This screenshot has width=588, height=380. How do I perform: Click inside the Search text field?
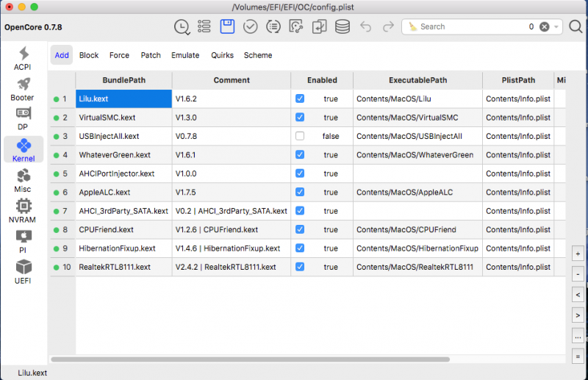tap(470, 26)
